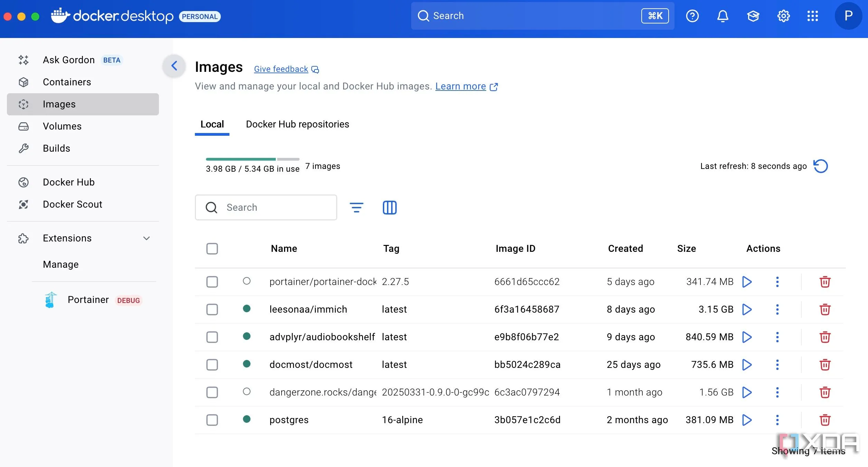Switch to Docker Hub repositories tab
Screen dimensions: 868x467
coord(298,124)
